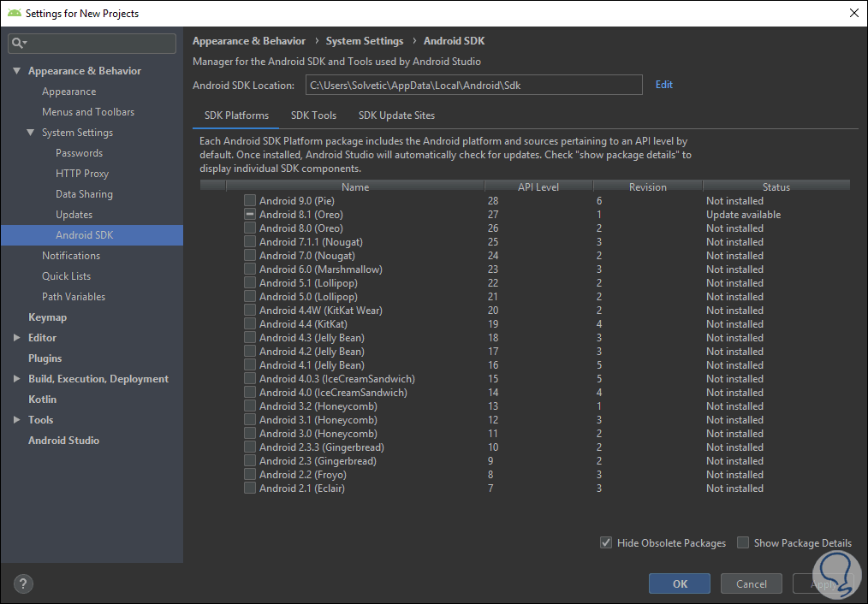Collapse the System Settings tree node
This screenshot has height=604, width=868.
pyautogui.click(x=30, y=133)
